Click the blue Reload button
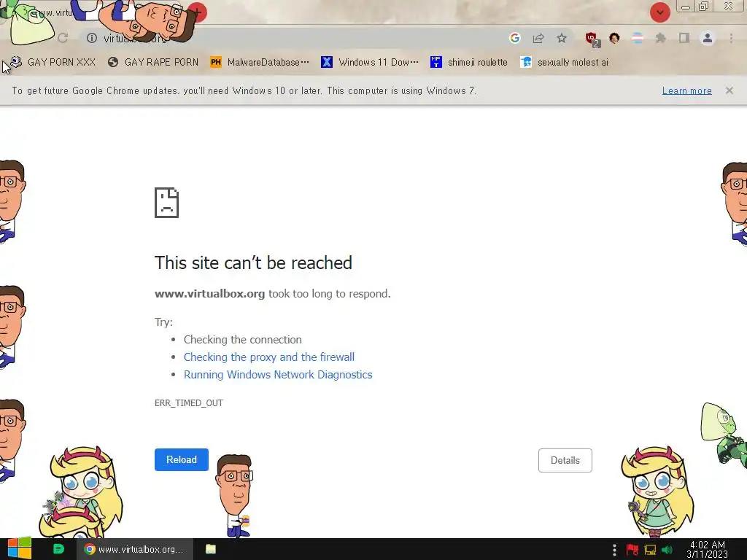Viewport: 747px width, 560px height. tap(181, 459)
